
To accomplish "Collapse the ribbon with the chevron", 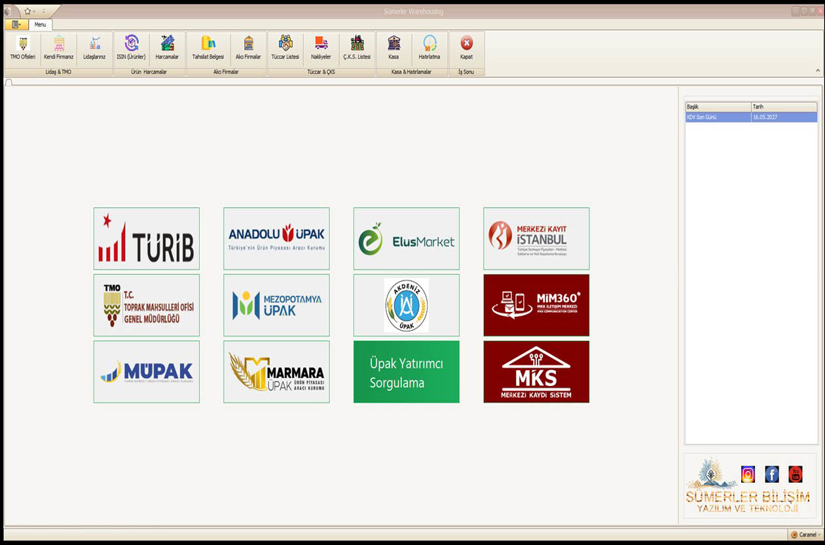I will [x=818, y=71].
